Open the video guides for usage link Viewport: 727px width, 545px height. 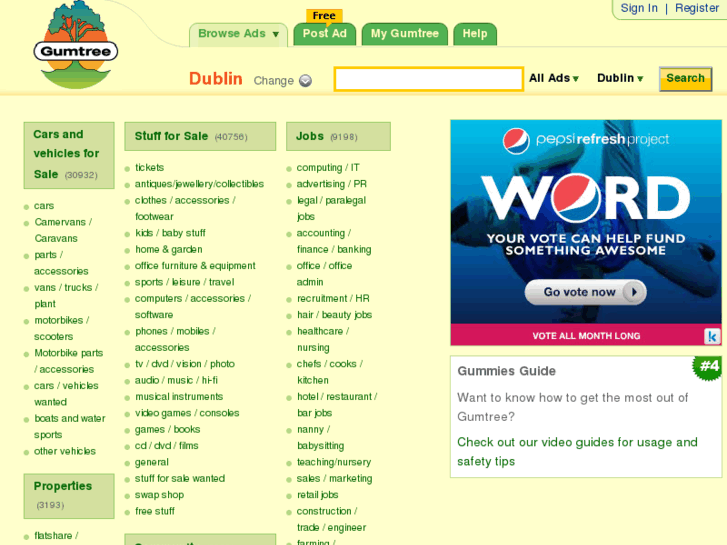click(x=577, y=452)
